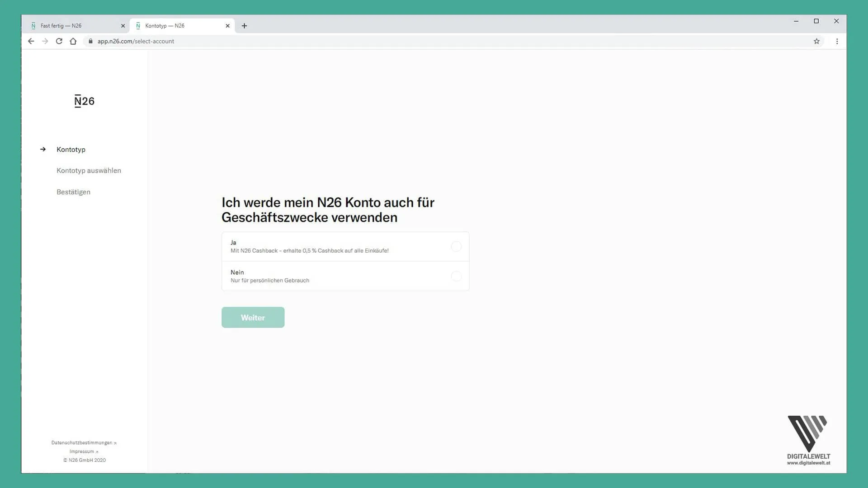
Task: Close the 'Fast fertig — N26' tab
Action: tap(123, 26)
